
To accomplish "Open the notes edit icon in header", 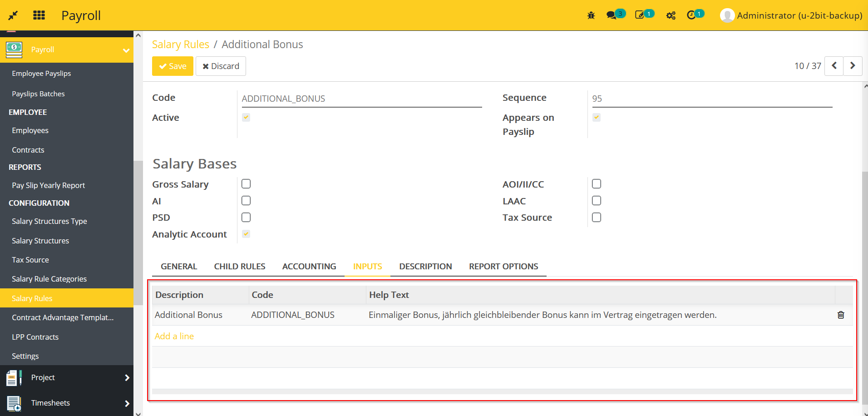I will point(640,15).
